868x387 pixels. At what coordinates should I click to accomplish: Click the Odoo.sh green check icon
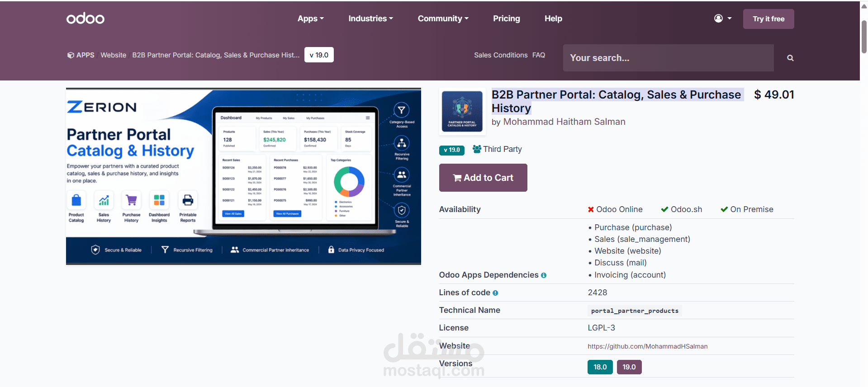[x=664, y=209]
